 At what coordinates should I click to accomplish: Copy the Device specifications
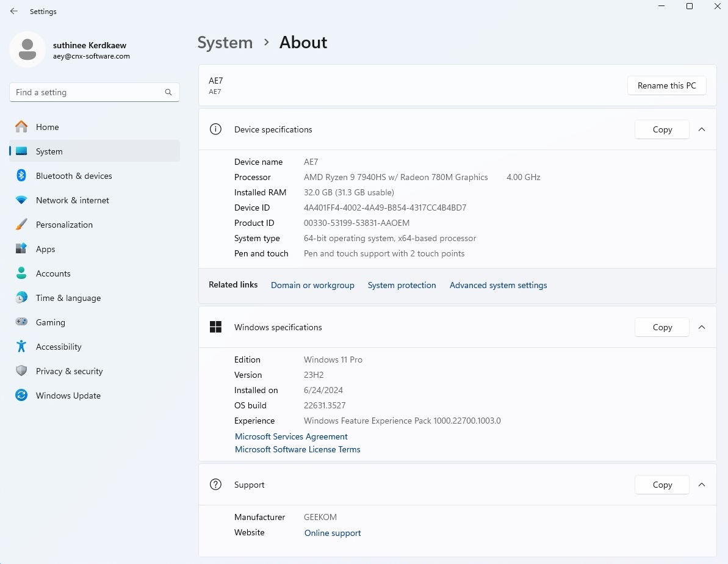click(x=662, y=129)
